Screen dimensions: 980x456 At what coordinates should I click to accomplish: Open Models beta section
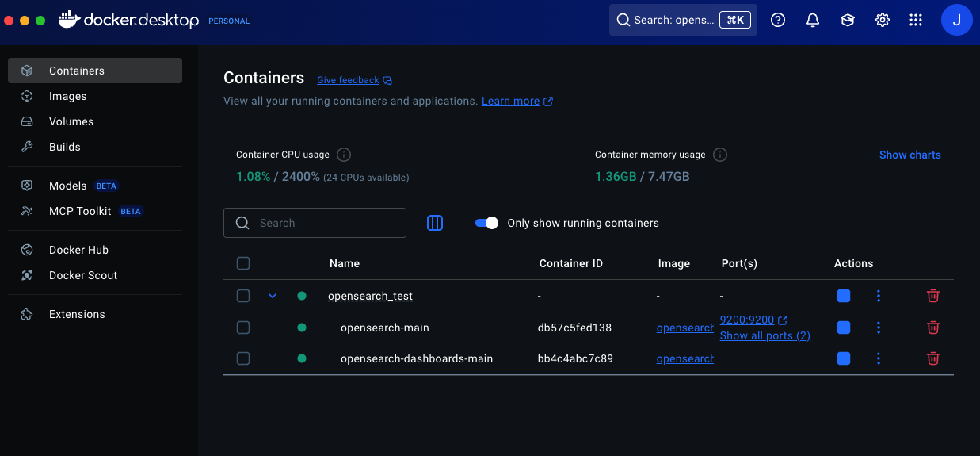click(95, 186)
